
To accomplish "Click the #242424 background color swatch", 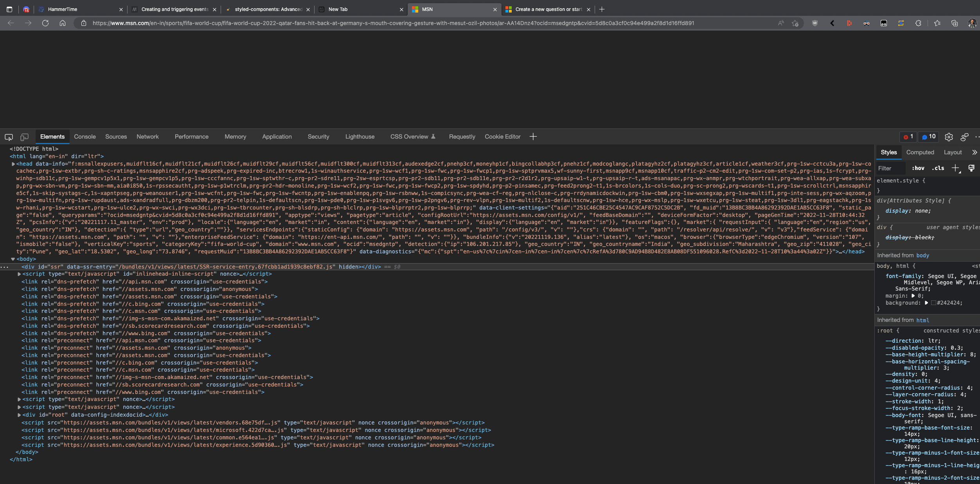I will pyautogui.click(x=933, y=303).
